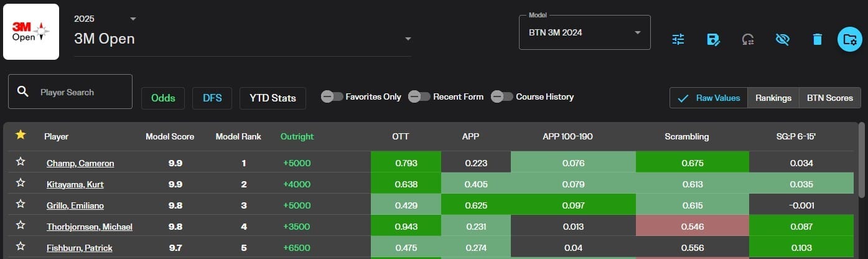The height and width of the screenshot is (259, 868).
Task: Click the magnifier search icon
Action: [23, 92]
